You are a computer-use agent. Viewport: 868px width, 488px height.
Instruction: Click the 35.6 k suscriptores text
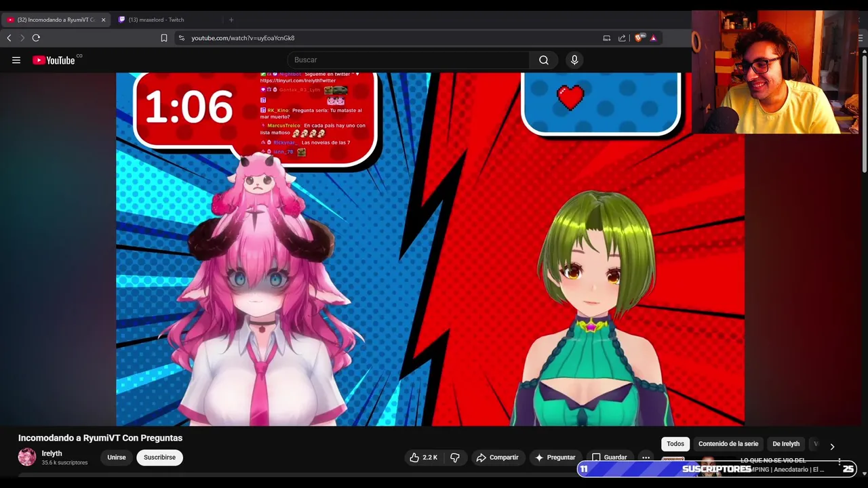click(x=64, y=463)
